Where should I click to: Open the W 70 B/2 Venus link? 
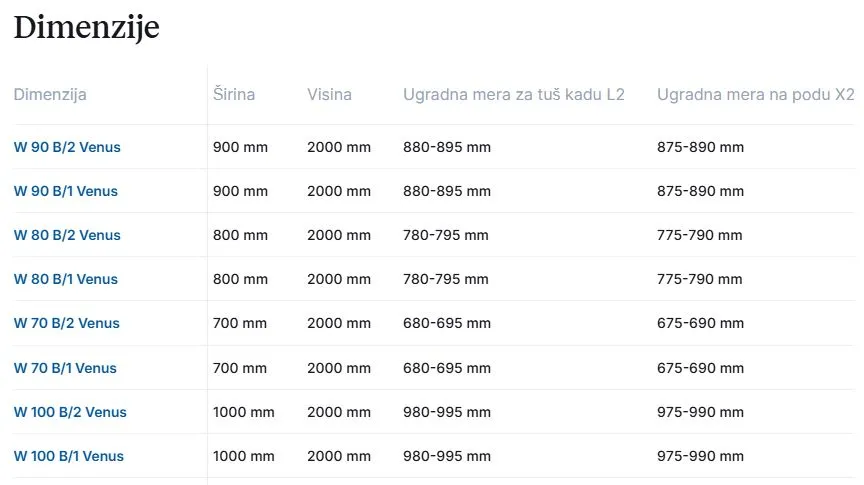point(67,323)
